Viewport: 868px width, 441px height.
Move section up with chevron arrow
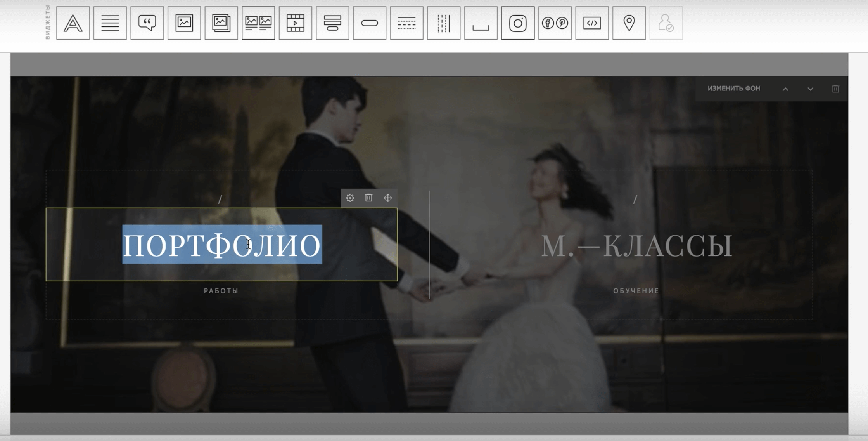tap(785, 89)
